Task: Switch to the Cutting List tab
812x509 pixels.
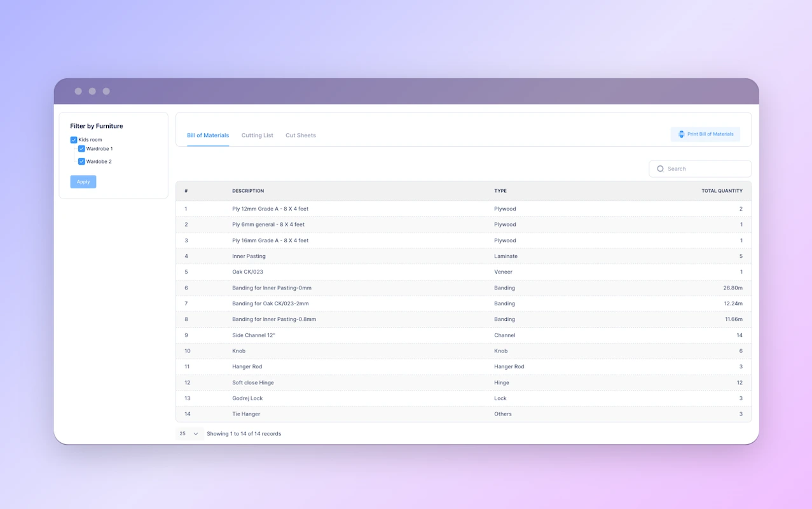Action: (257, 135)
